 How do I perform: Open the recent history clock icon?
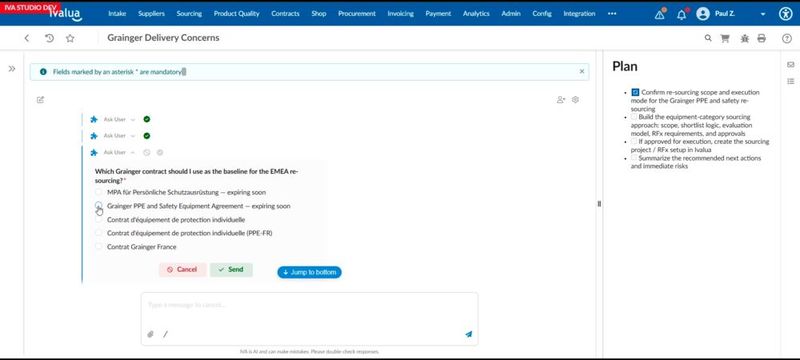[49, 38]
